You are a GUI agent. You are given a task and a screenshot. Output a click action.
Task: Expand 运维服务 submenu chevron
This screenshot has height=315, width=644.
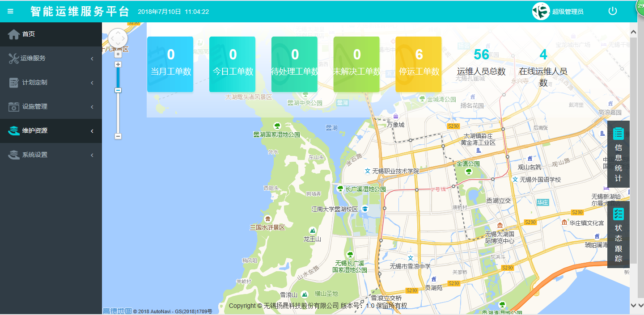92,59
